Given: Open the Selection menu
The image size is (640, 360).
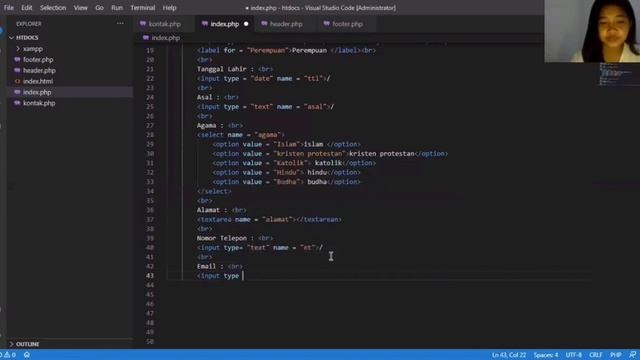Looking at the screenshot, I should click(x=53, y=8).
